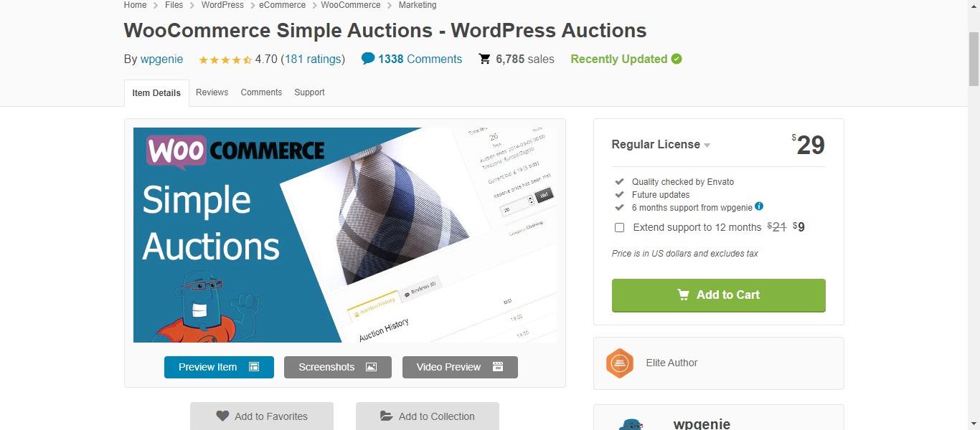
Task: Click the support info icon beside wpgenie
Action: coord(759,206)
